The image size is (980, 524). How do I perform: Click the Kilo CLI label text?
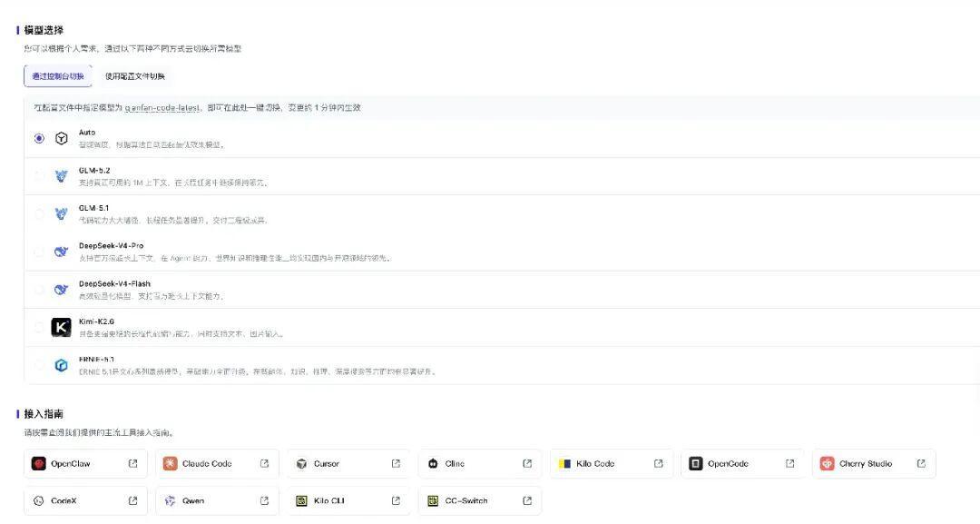point(328,501)
